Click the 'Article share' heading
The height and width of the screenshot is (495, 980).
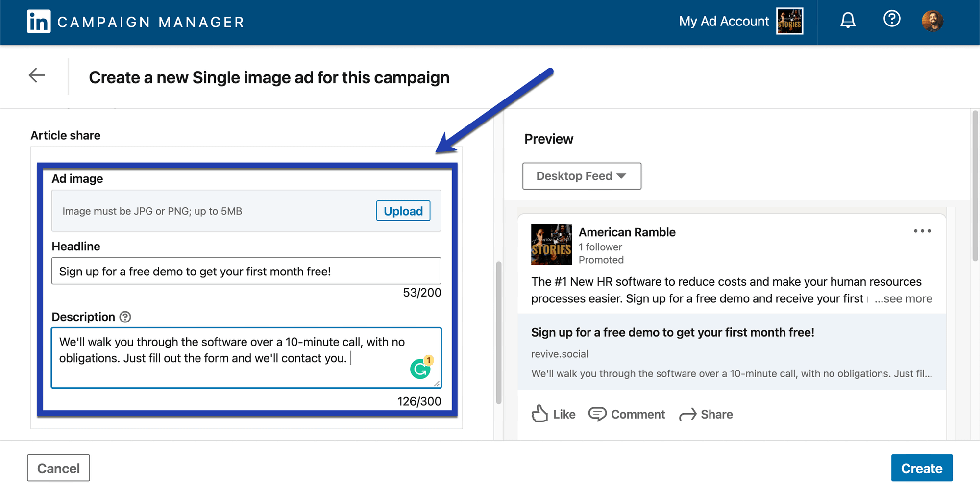66,135
